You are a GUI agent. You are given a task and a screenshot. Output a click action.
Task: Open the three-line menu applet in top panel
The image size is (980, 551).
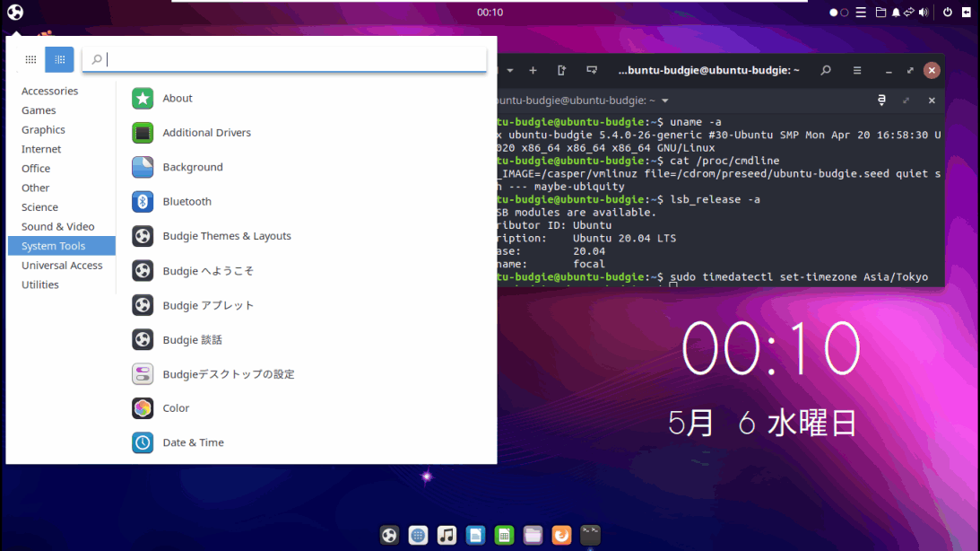coord(861,12)
